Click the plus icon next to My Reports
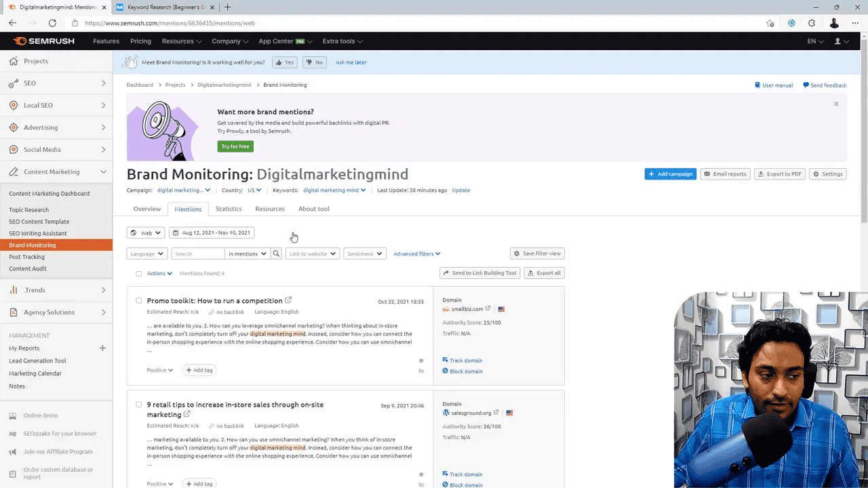The height and width of the screenshot is (488, 868). tap(102, 348)
